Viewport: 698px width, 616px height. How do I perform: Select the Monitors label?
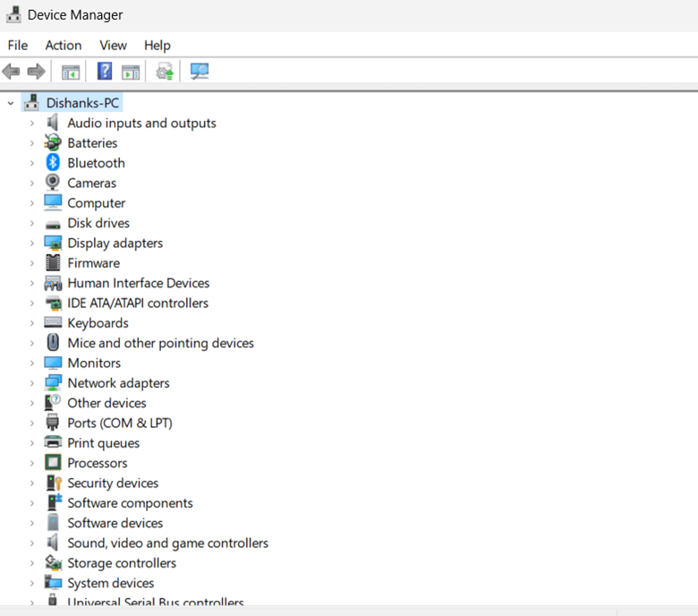tap(94, 363)
